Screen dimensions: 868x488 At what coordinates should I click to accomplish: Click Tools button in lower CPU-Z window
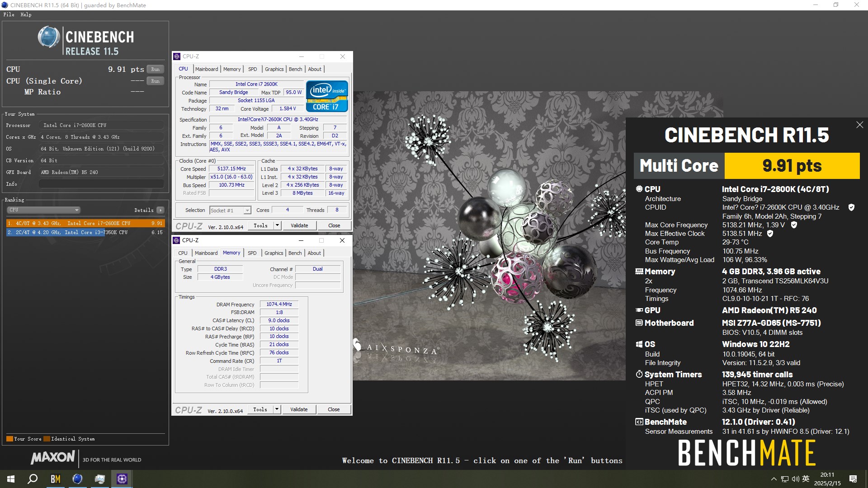[x=260, y=409]
